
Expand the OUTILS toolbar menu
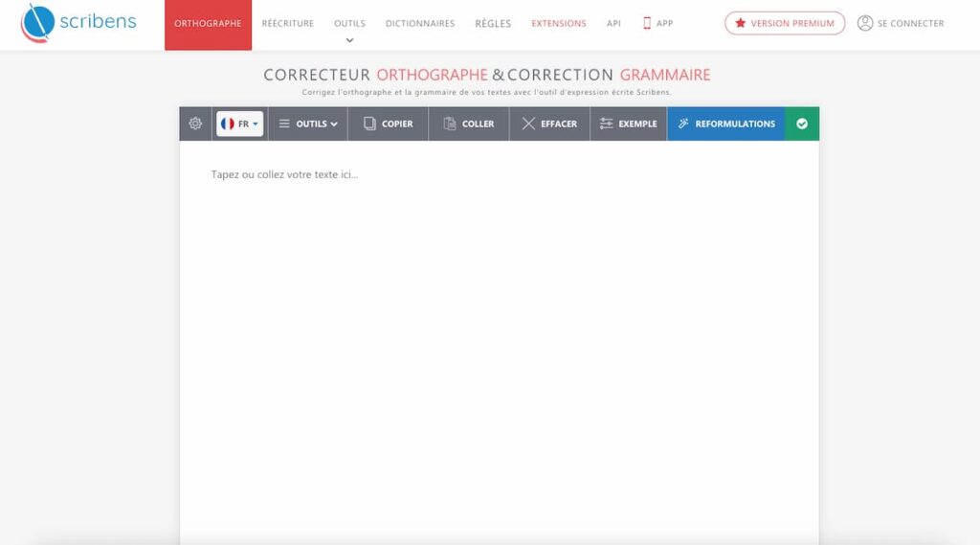tap(308, 124)
